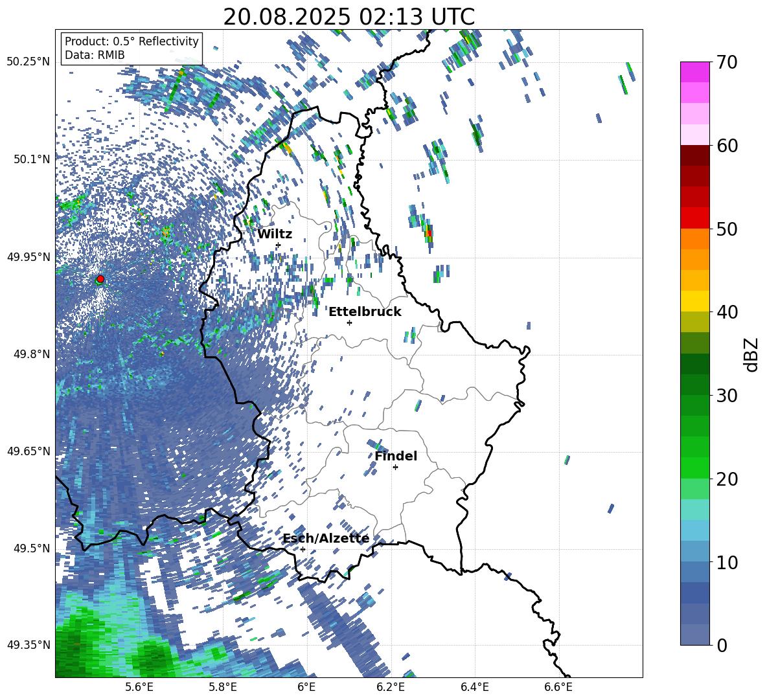Viewport: 767px width, 700px height.
Task: Click the 49.8°N latitude label
Action: point(32,354)
